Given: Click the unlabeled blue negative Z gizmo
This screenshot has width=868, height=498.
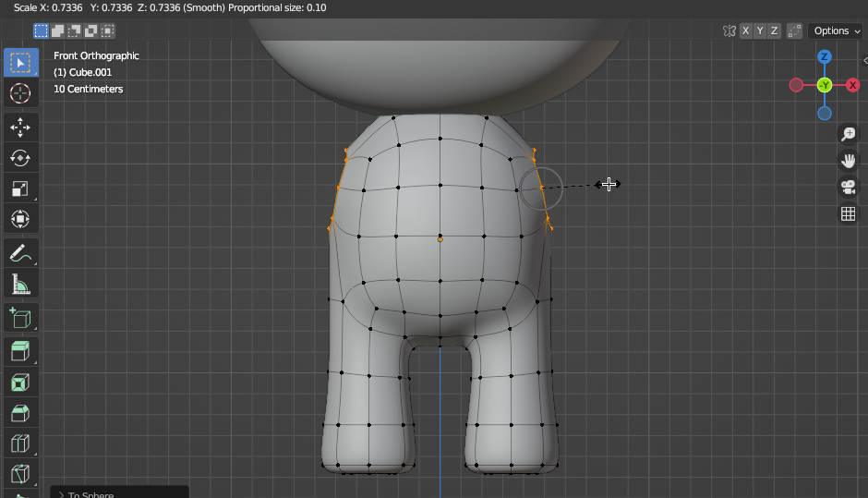Looking at the screenshot, I should (x=825, y=114).
